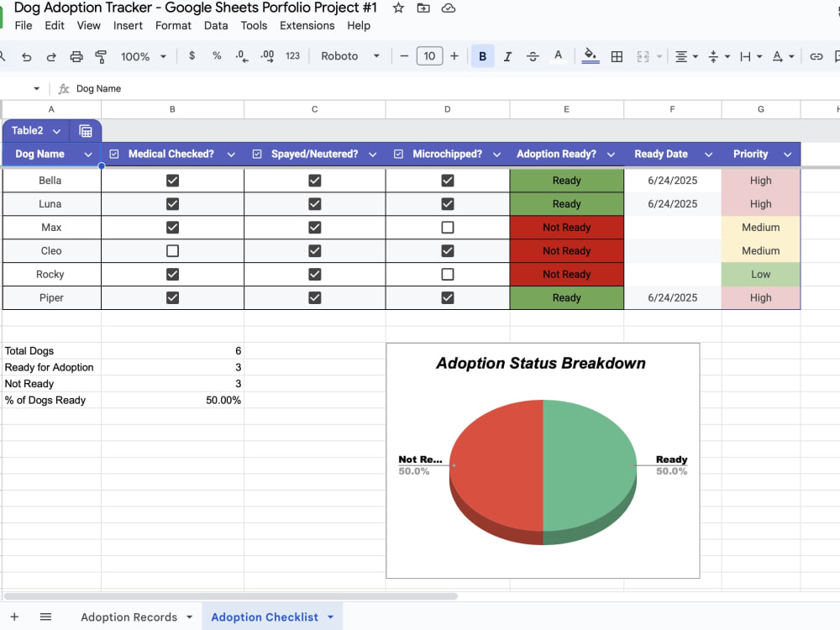Check Cleo's Medical Checked box

point(172,250)
